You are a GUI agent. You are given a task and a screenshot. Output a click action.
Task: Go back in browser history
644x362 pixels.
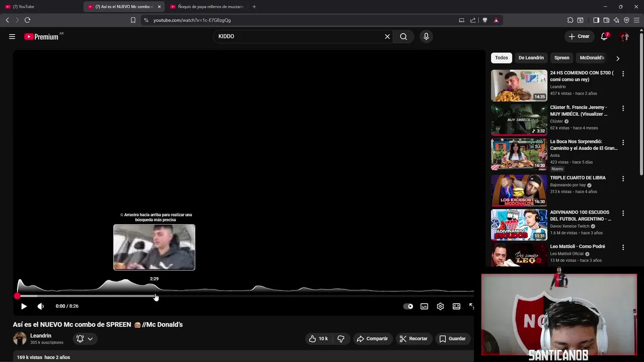click(x=7, y=20)
